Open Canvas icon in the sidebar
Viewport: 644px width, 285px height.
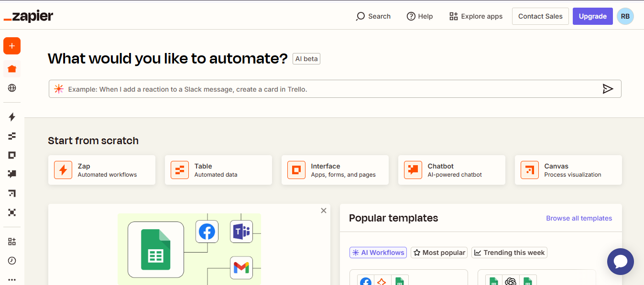(12, 193)
